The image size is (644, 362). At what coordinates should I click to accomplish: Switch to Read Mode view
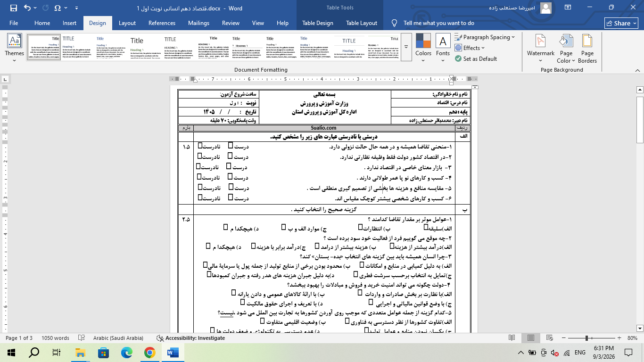512,338
